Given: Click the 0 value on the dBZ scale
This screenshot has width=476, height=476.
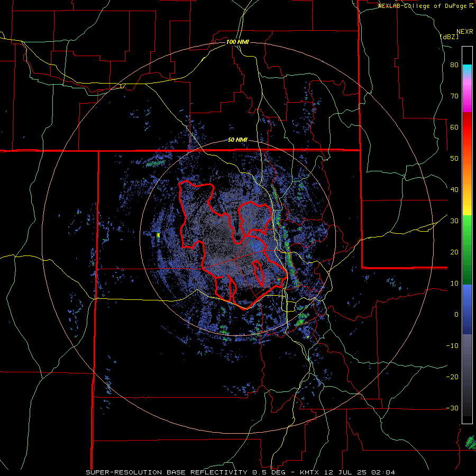Looking at the screenshot, I should pos(456,315).
